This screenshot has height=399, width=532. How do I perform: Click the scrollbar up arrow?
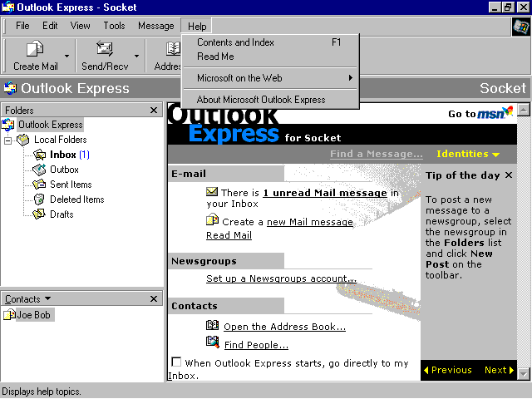click(x=524, y=110)
